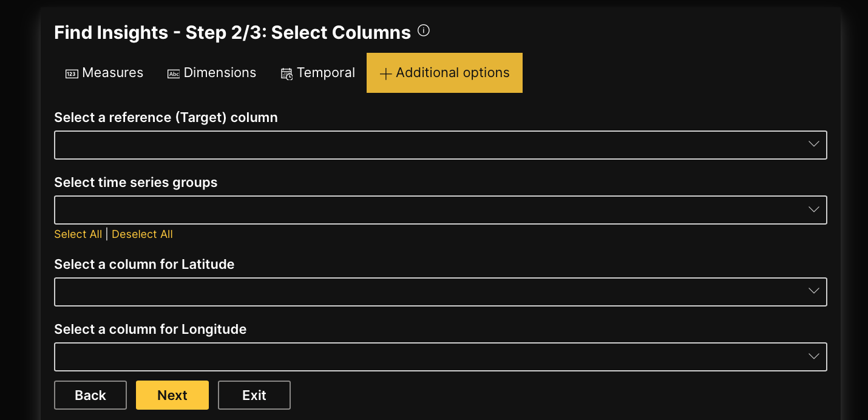Click Deselect All for time series groups
868x420 pixels.
(x=142, y=234)
